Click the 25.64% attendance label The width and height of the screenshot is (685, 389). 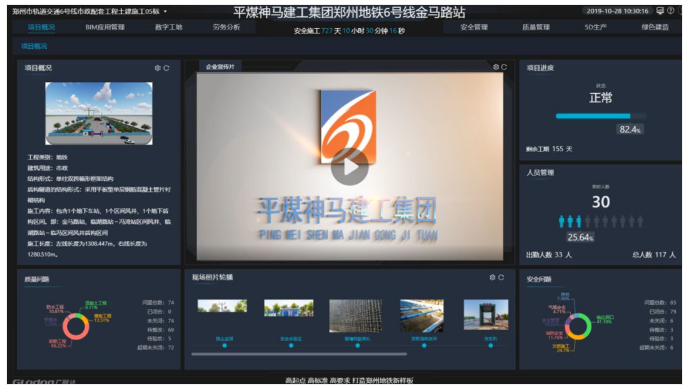tap(580, 237)
